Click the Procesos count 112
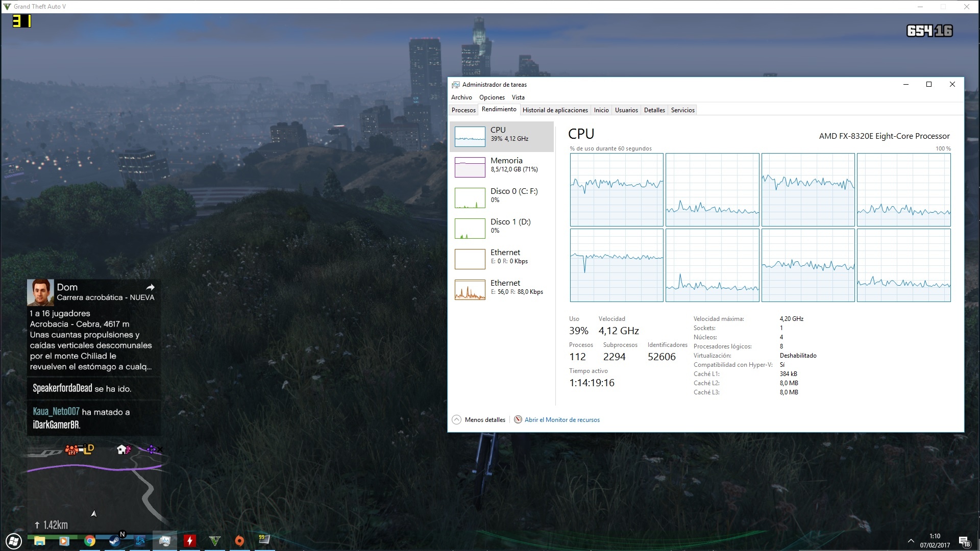Image resolution: width=980 pixels, height=551 pixels. (x=577, y=357)
